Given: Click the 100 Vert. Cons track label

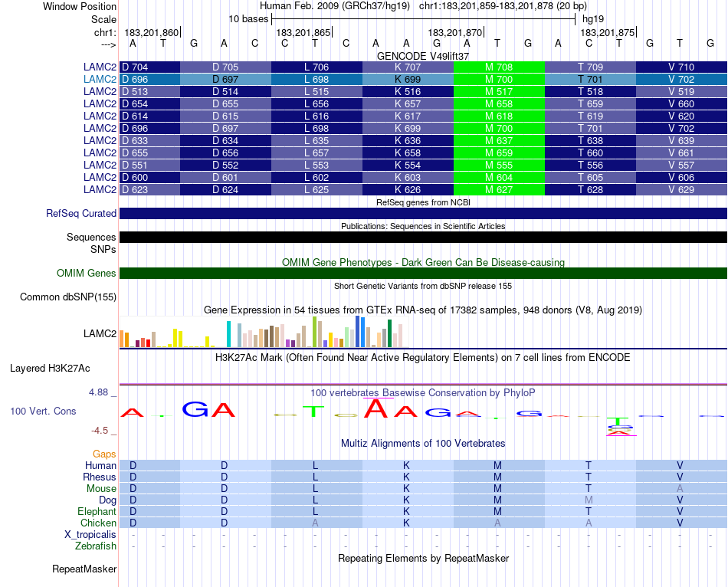Looking at the screenshot, I should 43,411.
